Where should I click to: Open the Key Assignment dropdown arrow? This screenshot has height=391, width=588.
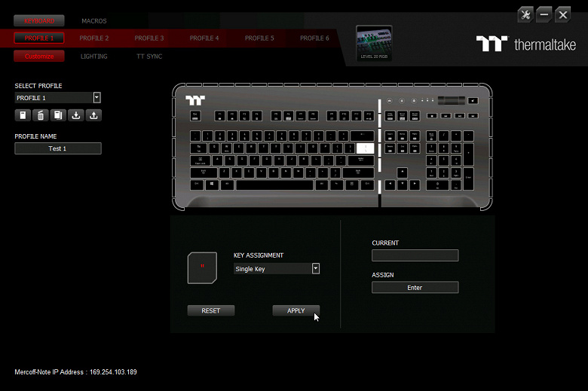pyautogui.click(x=316, y=268)
